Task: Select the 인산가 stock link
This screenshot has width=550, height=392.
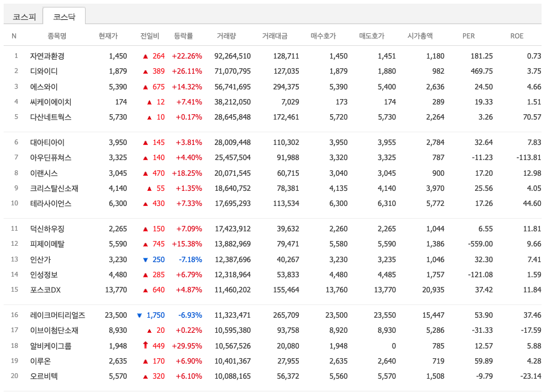Action: point(40,259)
